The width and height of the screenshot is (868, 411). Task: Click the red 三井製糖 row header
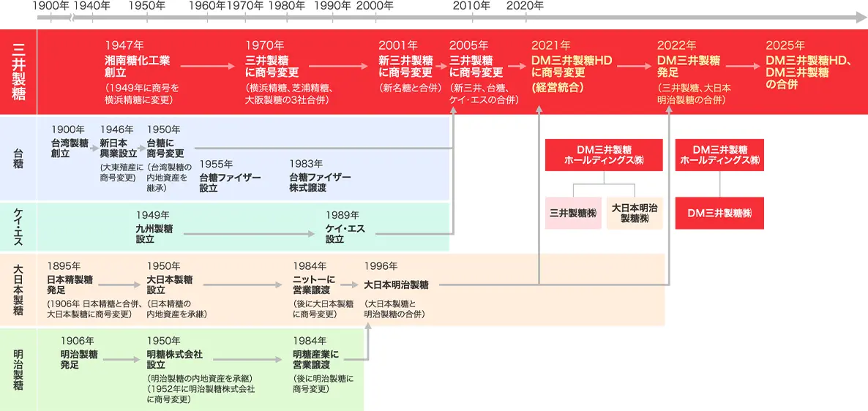(18, 72)
